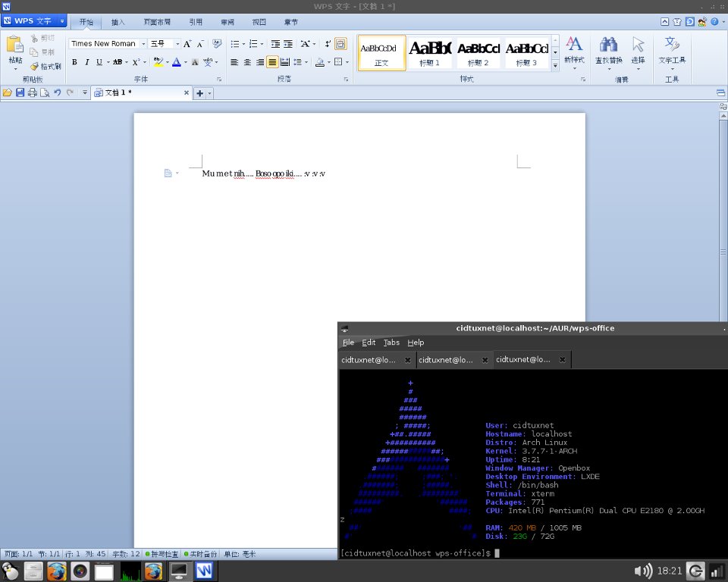Toggle bold formatting
Image resolution: width=728 pixels, height=582 pixels.
tap(74, 61)
